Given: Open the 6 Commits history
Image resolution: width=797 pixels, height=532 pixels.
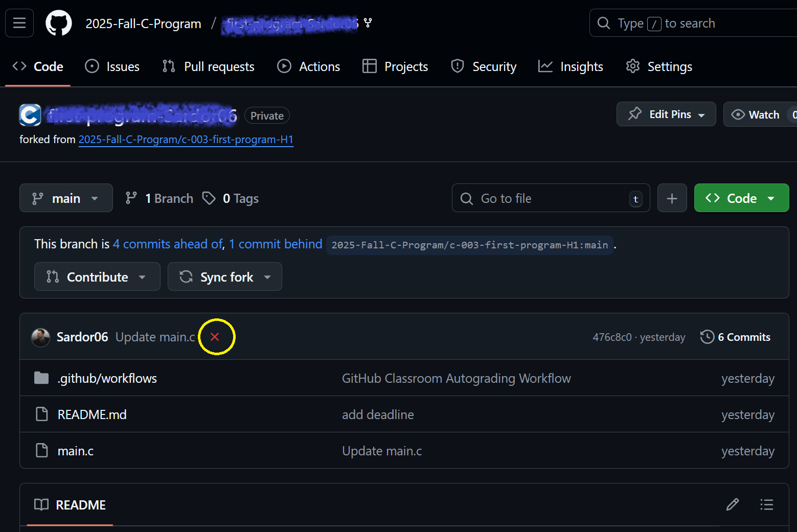Looking at the screenshot, I should (x=735, y=337).
